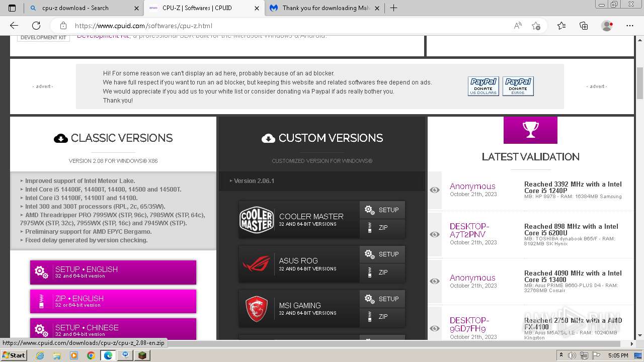Viewport: 644px width, 362px height.
Task: Click MSI Gaming SETUP download
Action: point(382,299)
